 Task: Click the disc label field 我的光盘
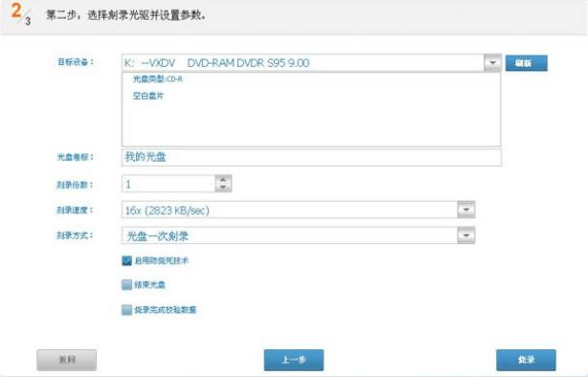[311, 157]
